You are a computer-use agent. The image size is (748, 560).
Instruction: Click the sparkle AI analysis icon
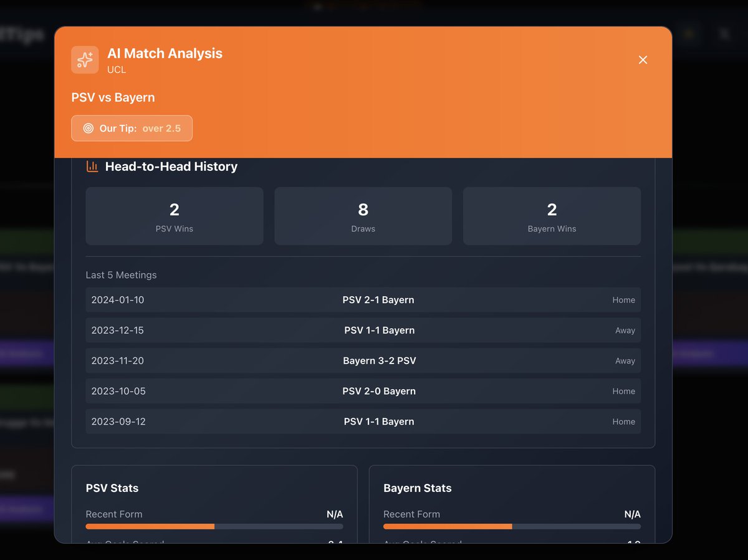[x=85, y=60]
